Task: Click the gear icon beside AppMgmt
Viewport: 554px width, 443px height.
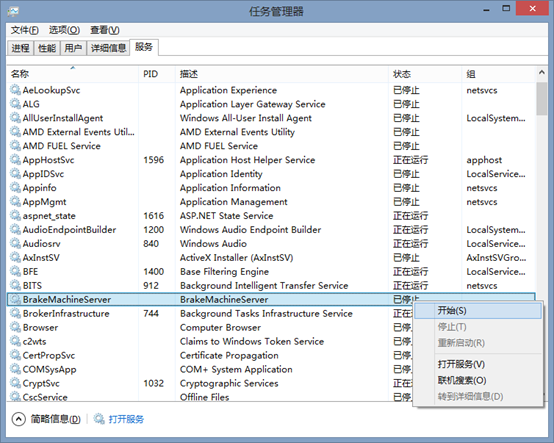Action: (15, 201)
